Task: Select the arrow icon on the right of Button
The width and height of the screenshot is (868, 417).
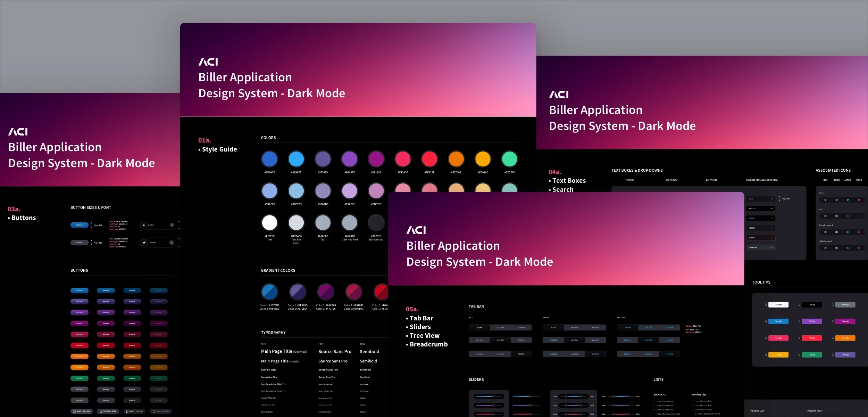Action: click(x=172, y=225)
